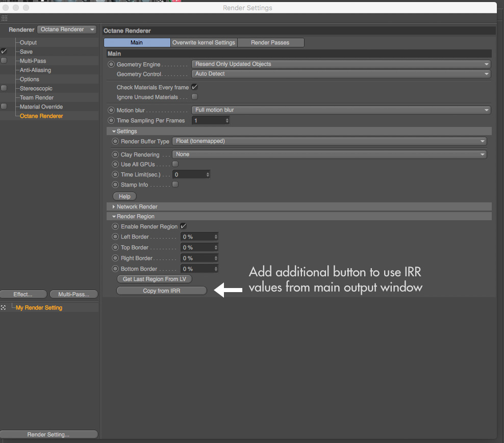Click the Left Border stepper arrows
The width and height of the screenshot is (504, 443).
[216, 237]
